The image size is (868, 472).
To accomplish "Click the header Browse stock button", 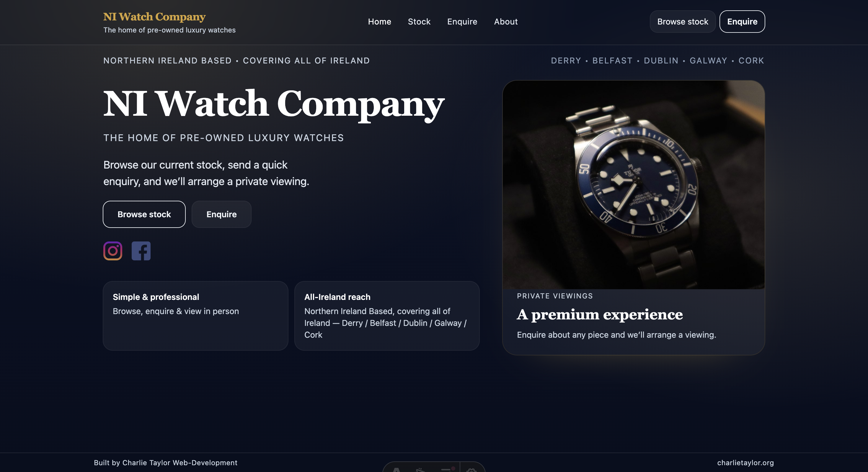I will point(682,22).
